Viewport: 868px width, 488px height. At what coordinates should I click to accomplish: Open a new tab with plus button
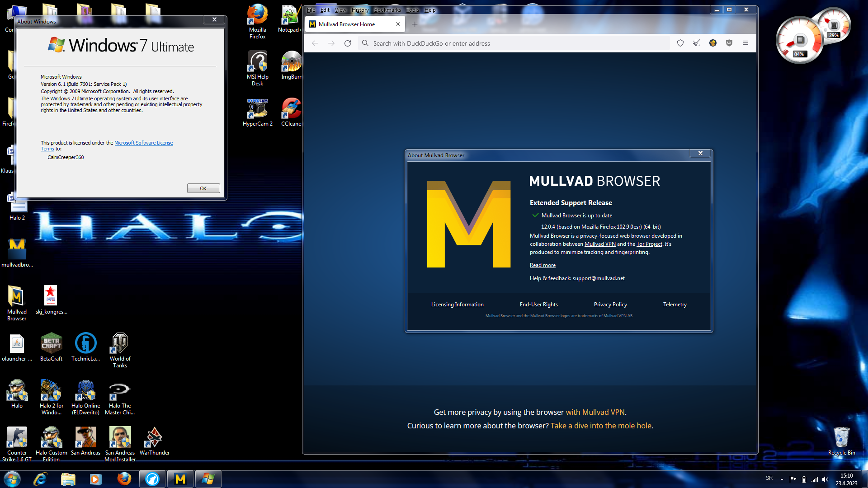tap(415, 24)
